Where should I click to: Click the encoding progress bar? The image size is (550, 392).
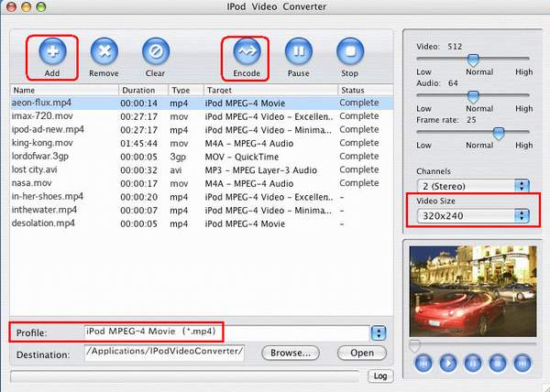click(x=185, y=376)
